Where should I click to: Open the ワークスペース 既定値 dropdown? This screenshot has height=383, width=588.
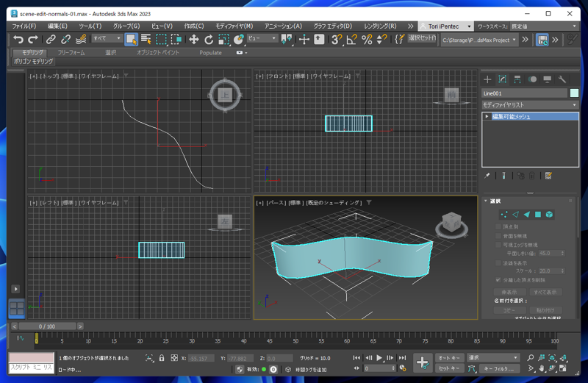click(543, 26)
